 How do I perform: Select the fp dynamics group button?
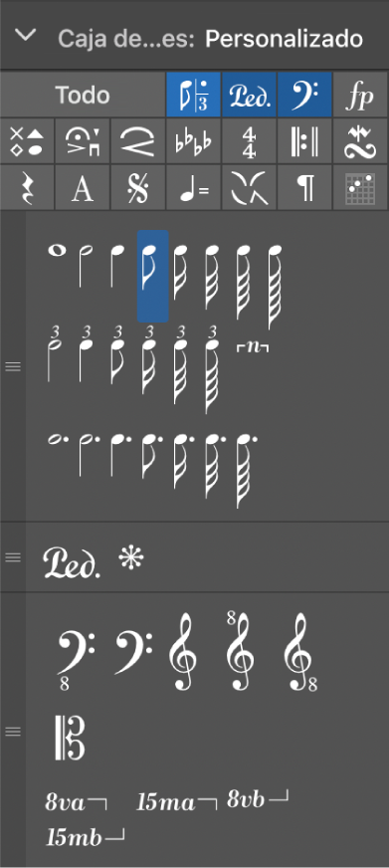click(360, 96)
